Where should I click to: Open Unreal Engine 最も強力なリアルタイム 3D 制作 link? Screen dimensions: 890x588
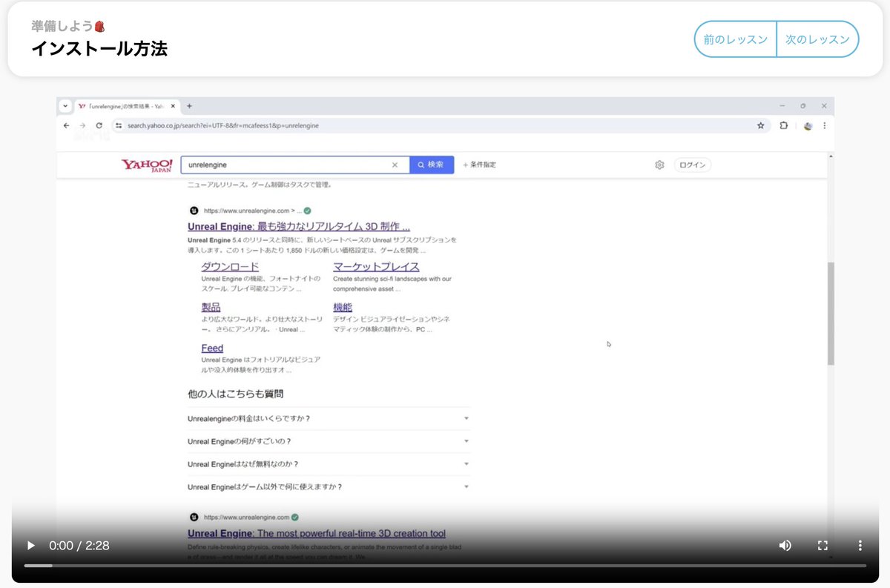click(x=299, y=226)
